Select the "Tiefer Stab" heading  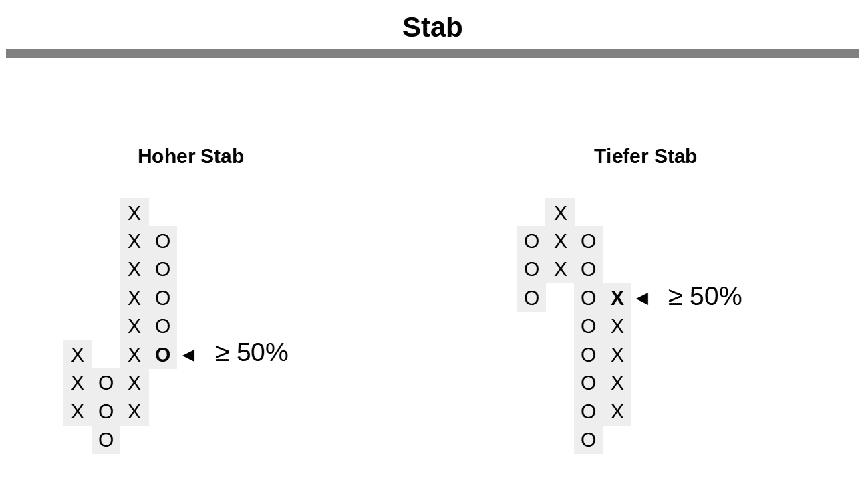645,156
